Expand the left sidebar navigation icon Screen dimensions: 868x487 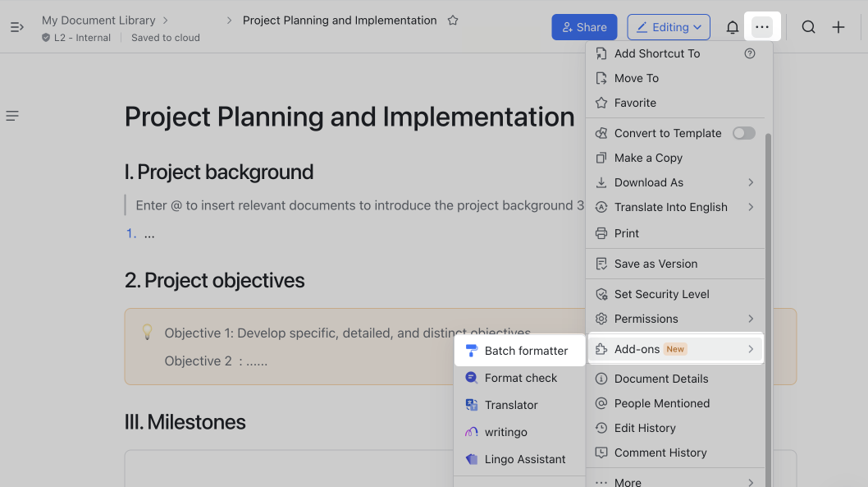pos(17,27)
